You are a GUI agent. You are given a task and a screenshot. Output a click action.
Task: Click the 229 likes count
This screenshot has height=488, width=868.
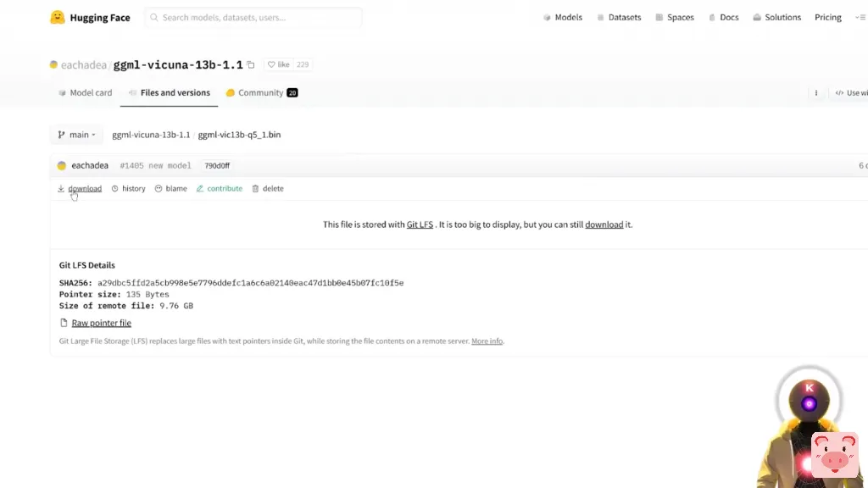click(303, 64)
